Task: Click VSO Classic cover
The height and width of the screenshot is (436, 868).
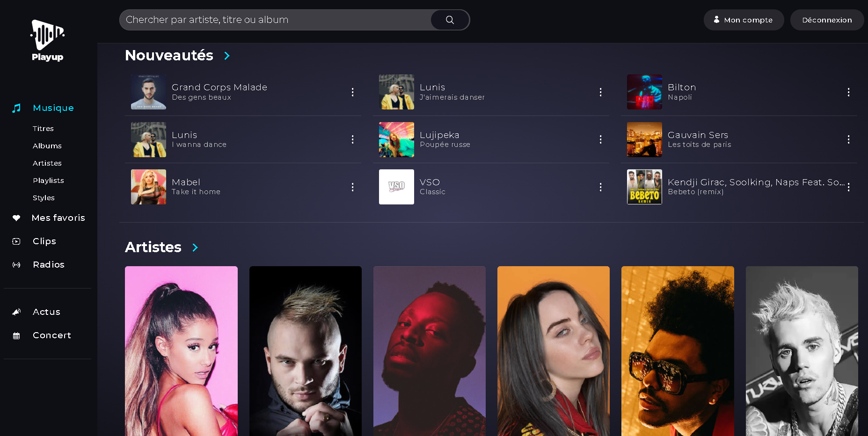Action: coord(396,187)
